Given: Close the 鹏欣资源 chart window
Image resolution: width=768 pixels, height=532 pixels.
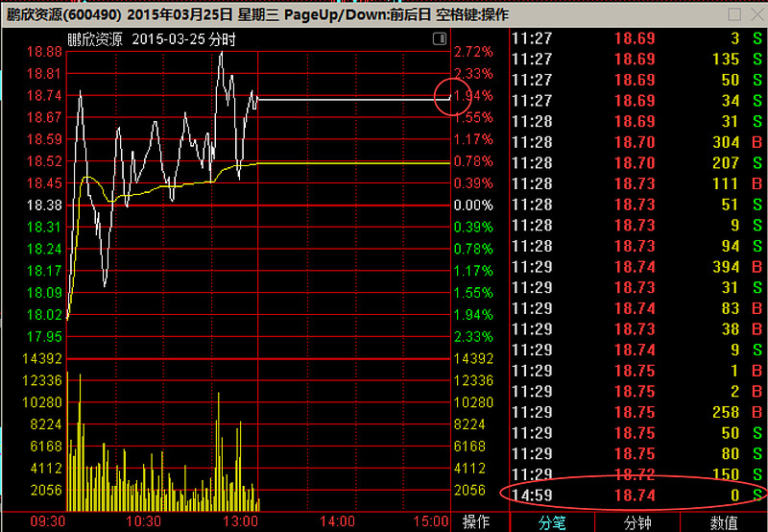Looking at the screenshot, I should [756, 14].
